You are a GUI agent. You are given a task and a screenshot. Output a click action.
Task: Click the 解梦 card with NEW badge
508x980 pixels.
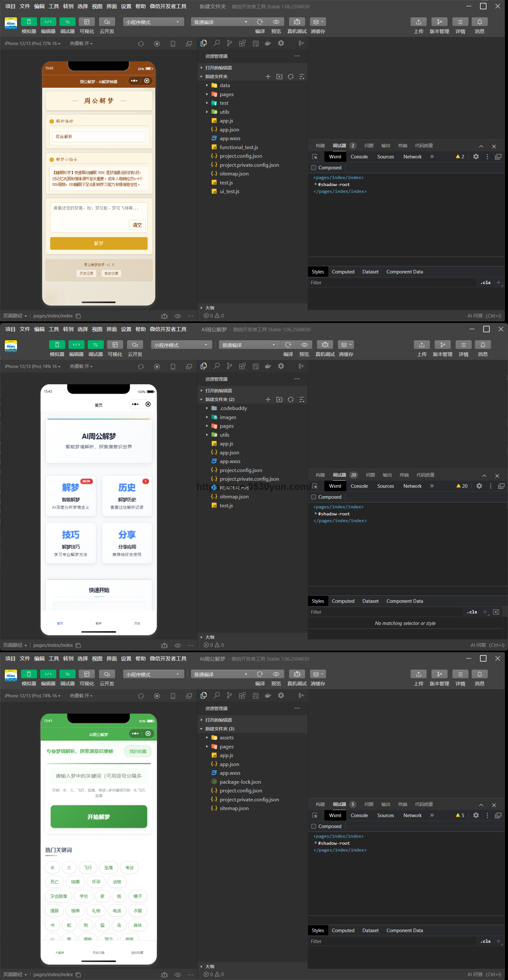coord(71,495)
